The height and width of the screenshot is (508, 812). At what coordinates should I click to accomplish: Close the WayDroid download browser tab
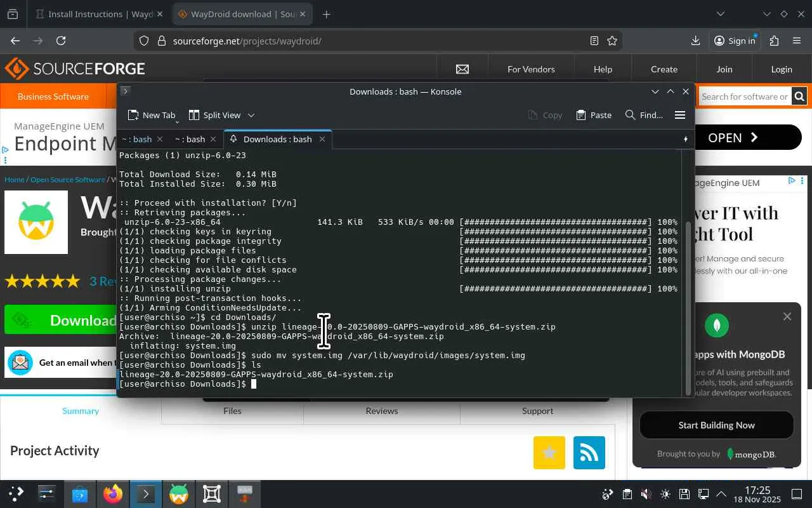[x=303, y=14]
